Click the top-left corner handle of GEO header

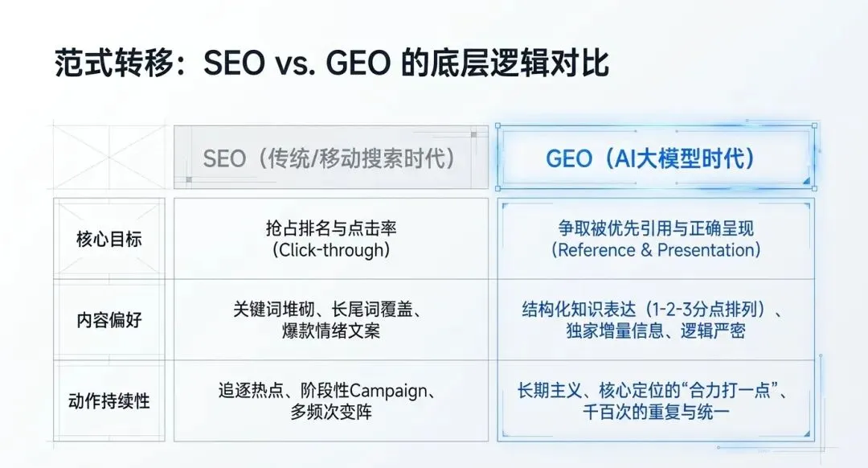497,125
